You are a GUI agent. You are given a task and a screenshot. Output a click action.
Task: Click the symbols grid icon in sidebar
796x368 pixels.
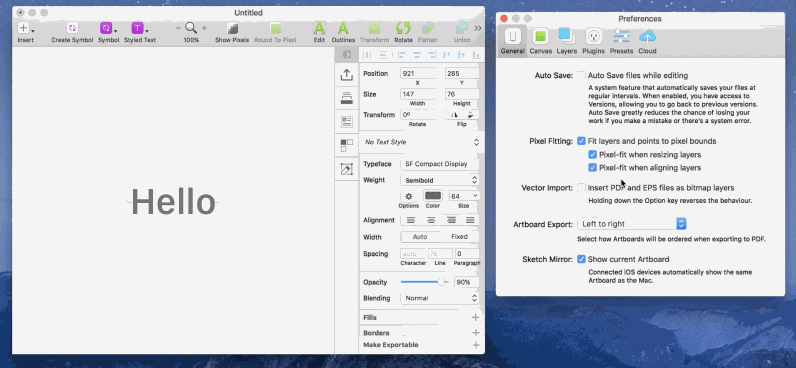pyautogui.click(x=347, y=145)
